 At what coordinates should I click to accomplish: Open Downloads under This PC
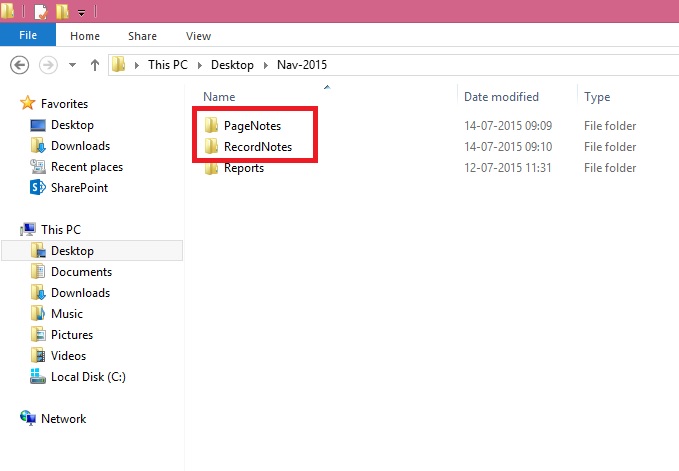(81, 293)
